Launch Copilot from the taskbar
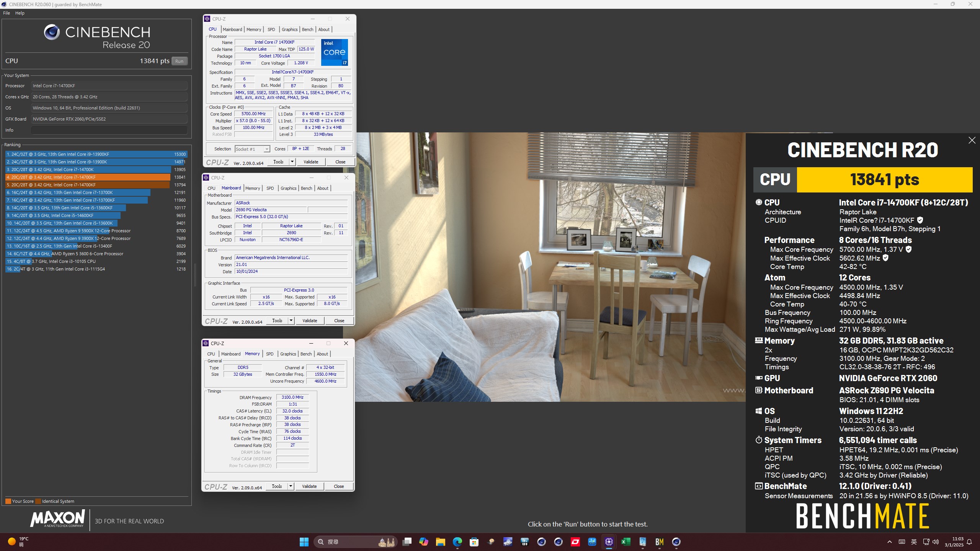This screenshot has height=551, width=980. click(x=424, y=542)
